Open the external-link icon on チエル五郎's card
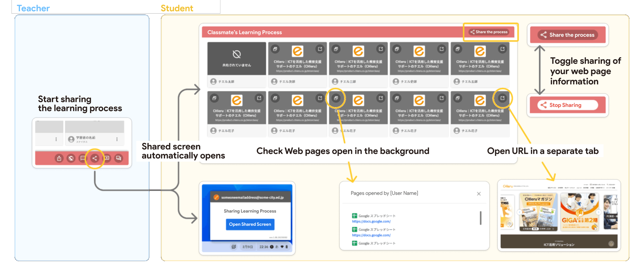644x276 pixels. point(502,49)
